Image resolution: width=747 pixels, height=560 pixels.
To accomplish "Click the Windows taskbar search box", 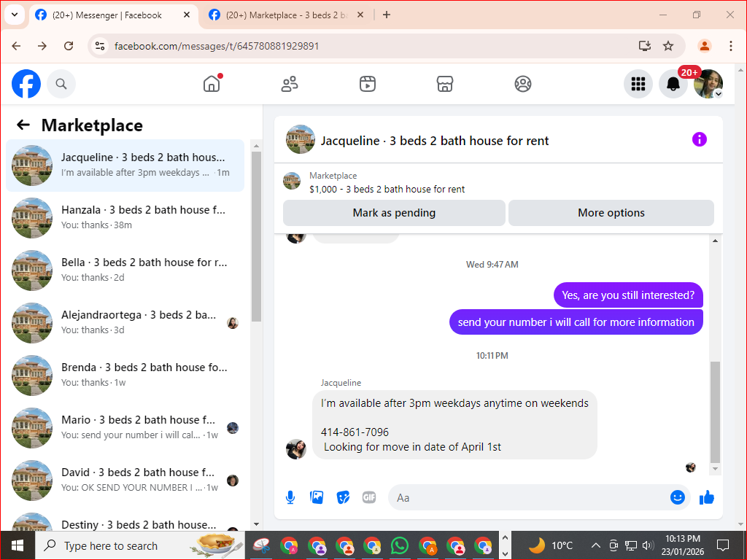I will (140, 545).
